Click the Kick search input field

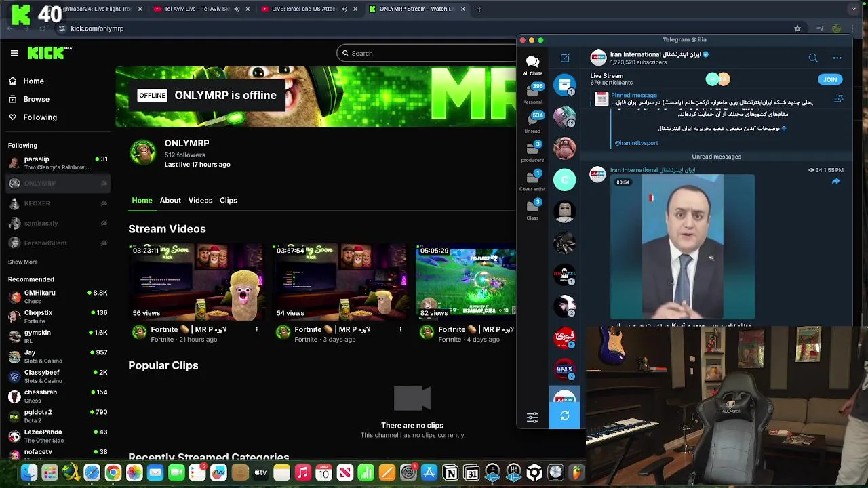click(427, 53)
